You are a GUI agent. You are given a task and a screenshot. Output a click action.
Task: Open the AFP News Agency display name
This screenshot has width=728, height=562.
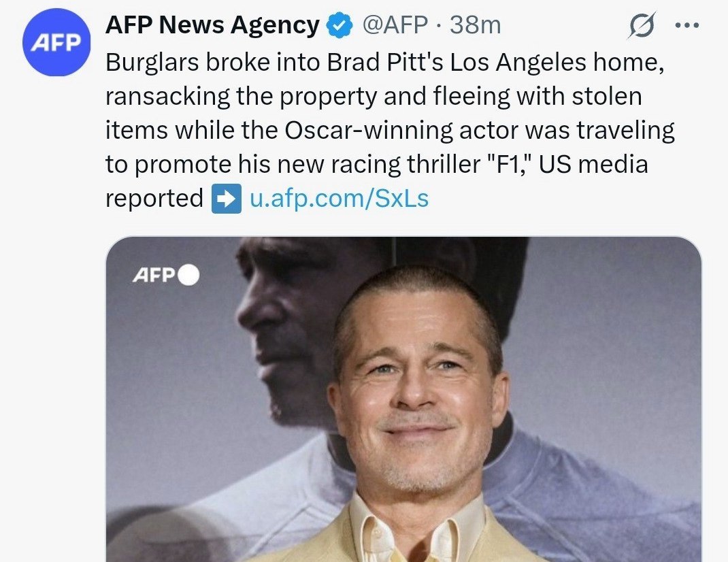213,25
